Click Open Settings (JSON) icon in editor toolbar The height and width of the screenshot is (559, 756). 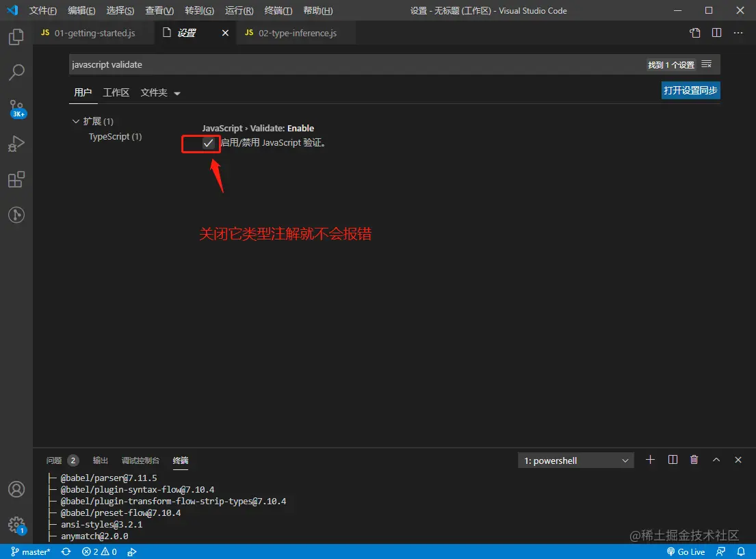695,33
